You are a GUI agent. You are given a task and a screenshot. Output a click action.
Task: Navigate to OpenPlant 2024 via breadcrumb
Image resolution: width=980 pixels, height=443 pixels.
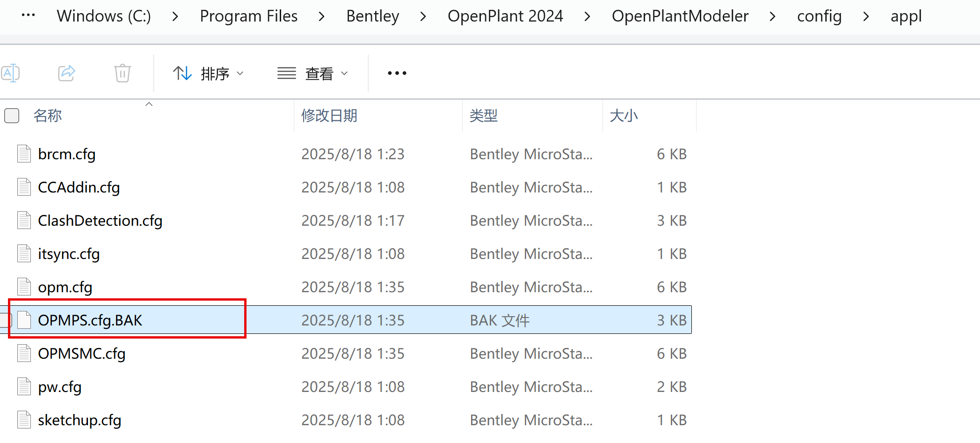coord(505,15)
